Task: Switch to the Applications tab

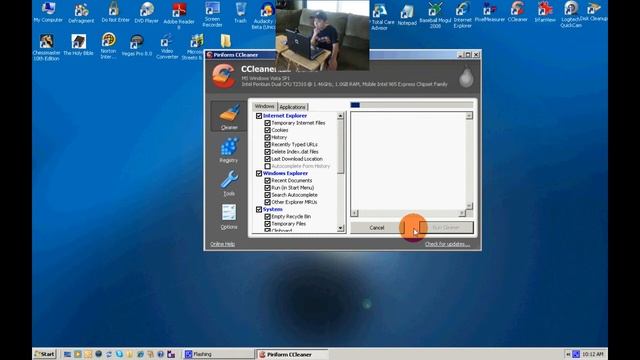Action: pyautogui.click(x=292, y=107)
